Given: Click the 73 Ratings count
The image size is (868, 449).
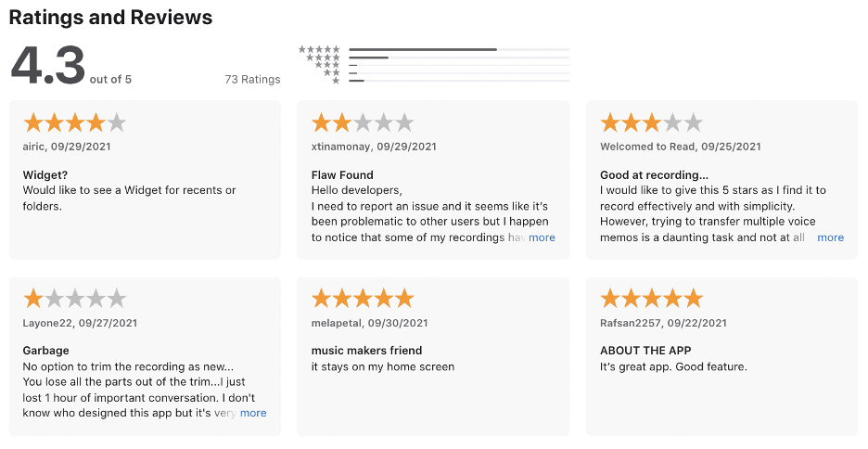Looking at the screenshot, I should [x=252, y=80].
